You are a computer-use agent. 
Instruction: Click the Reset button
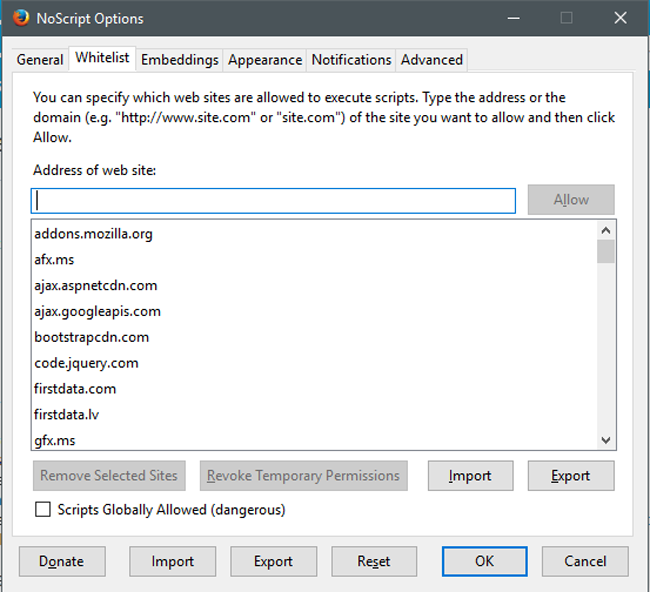(374, 561)
